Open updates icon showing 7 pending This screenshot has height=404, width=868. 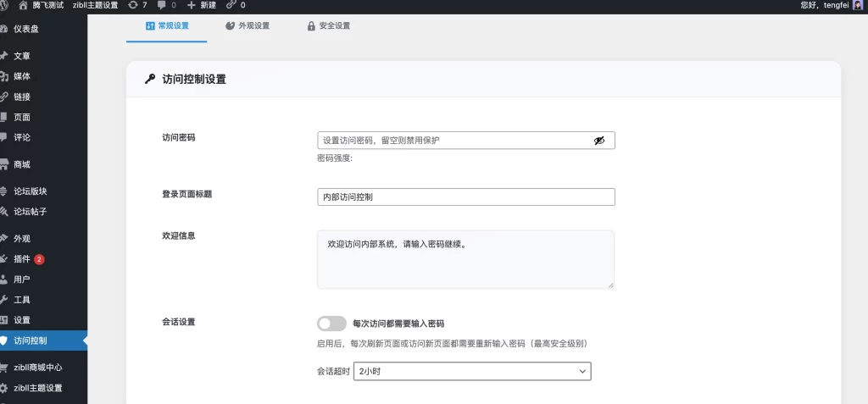click(132, 5)
